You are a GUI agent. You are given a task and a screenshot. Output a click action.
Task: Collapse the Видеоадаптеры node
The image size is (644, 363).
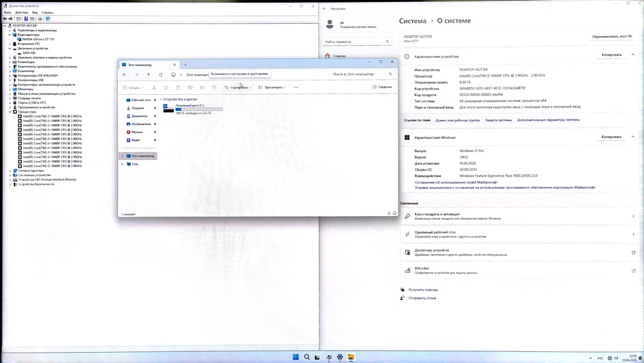point(10,35)
